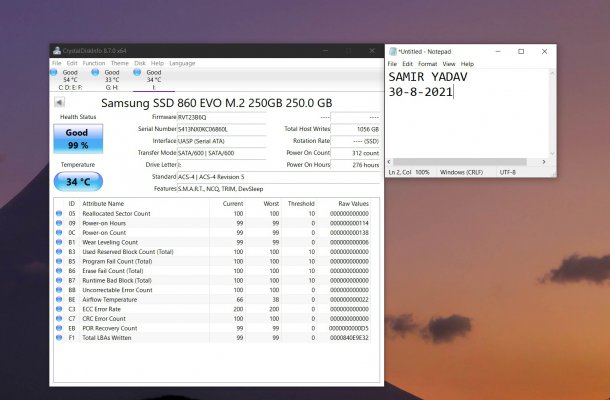The height and width of the screenshot is (400, 610).
Task: Click the status icon for ECC Error Rate
Action: coord(59,309)
